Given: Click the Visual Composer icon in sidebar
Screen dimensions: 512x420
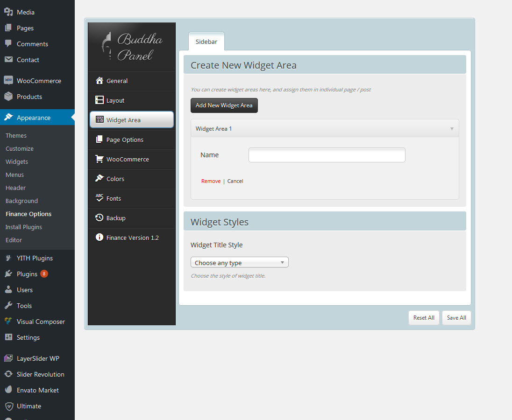Looking at the screenshot, I should tap(8, 322).
